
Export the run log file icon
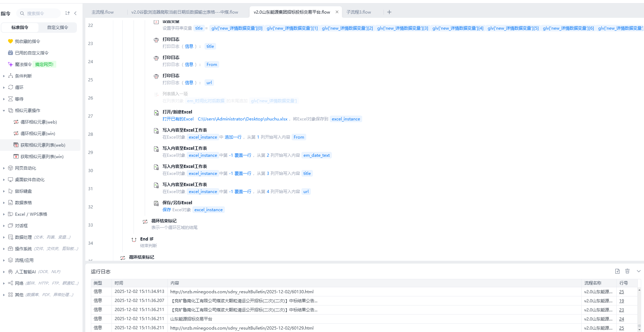click(617, 271)
